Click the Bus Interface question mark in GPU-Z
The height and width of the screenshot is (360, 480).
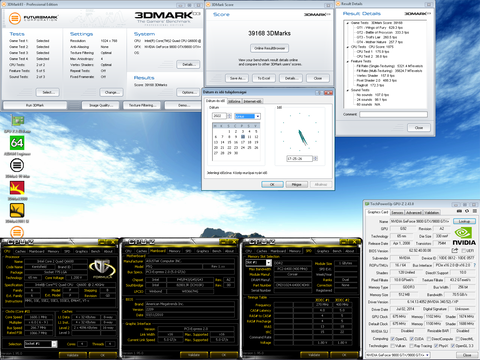[x=475, y=265]
